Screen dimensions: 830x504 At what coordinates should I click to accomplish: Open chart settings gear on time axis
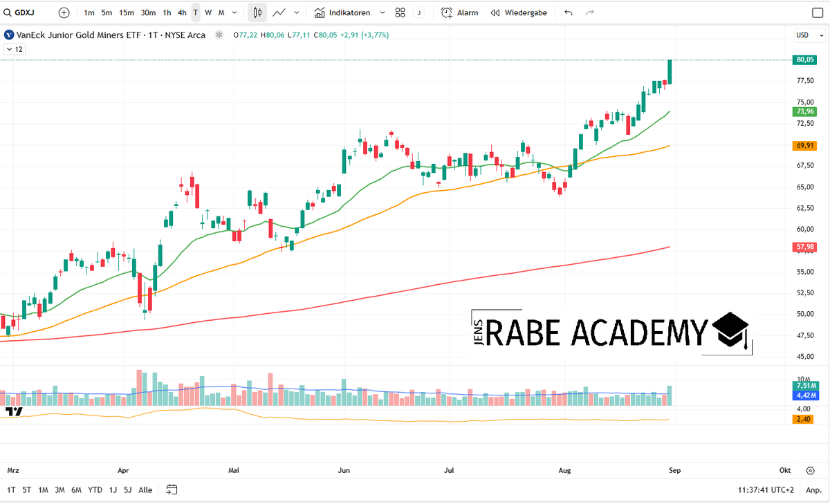point(810,470)
